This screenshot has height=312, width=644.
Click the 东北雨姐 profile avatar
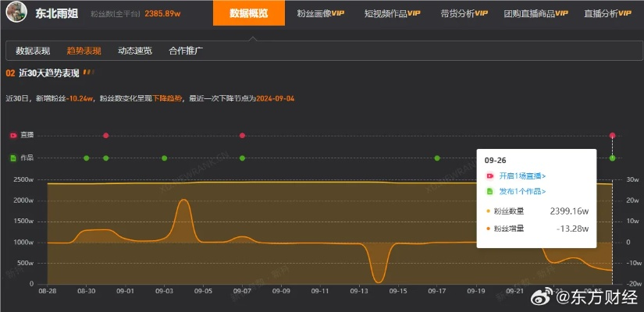point(16,12)
